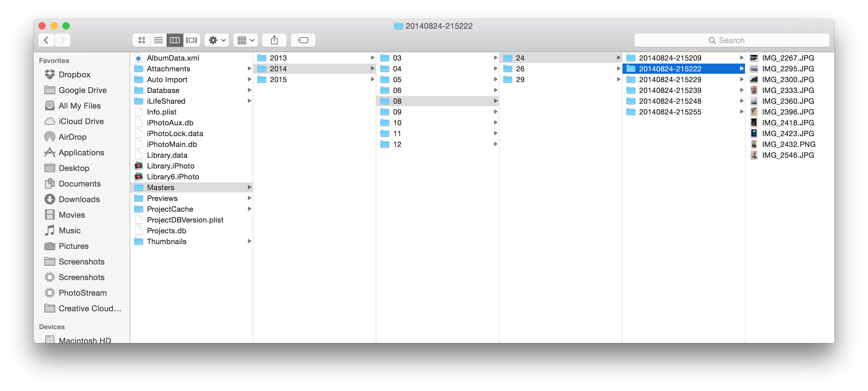Open the 2013 year folder

(314, 58)
